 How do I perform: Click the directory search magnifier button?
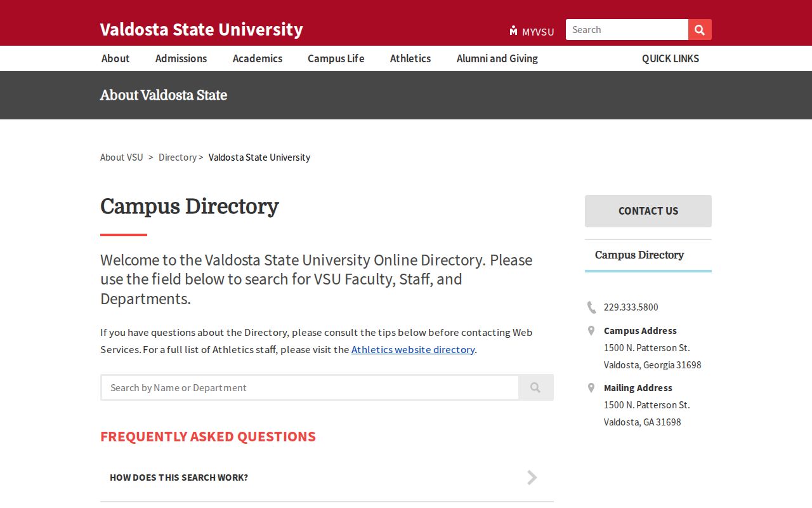(535, 387)
